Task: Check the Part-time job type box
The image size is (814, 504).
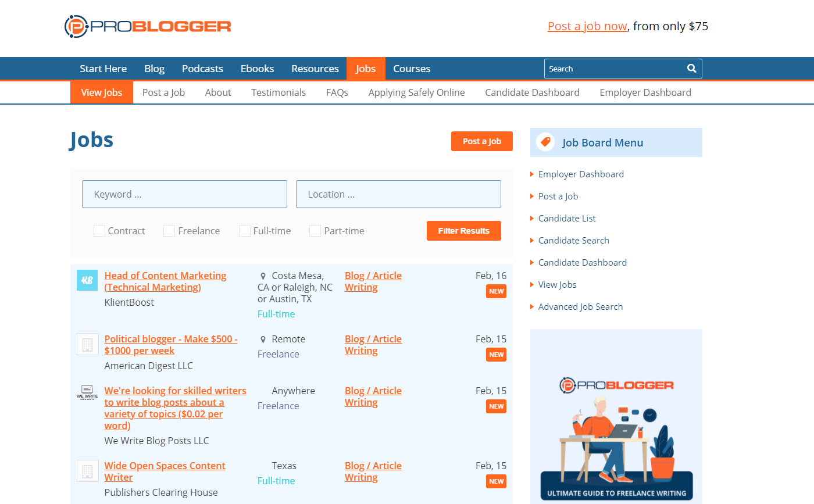Action: pos(315,231)
